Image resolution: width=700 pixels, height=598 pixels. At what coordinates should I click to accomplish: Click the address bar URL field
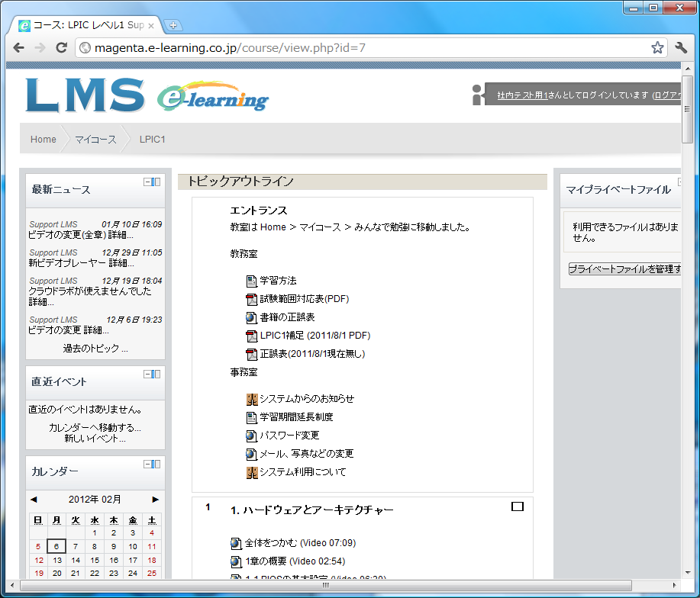372,48
